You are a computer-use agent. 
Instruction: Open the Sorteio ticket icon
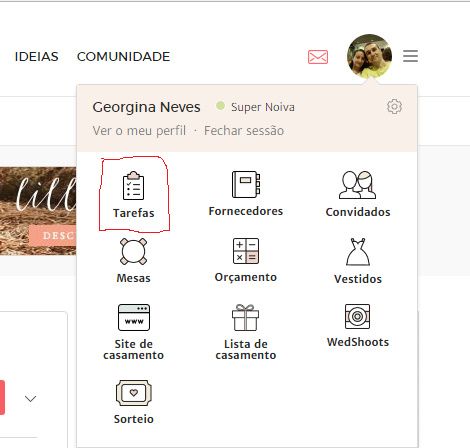[134, 393]
